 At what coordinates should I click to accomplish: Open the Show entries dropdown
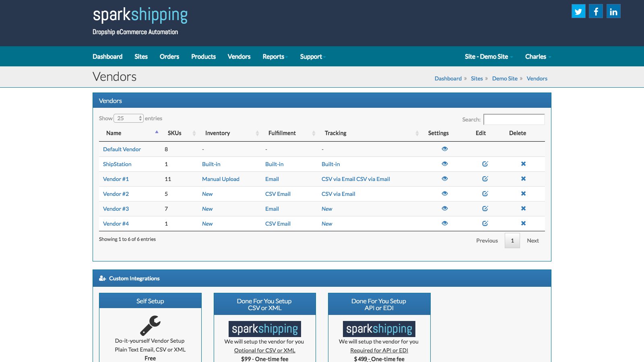coord(128,118)
